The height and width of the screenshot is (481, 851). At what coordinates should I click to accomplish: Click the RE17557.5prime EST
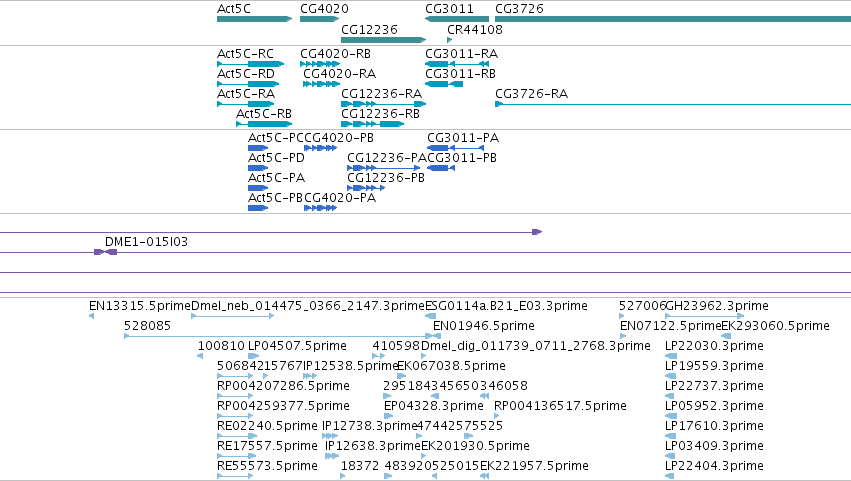point(237,457)
